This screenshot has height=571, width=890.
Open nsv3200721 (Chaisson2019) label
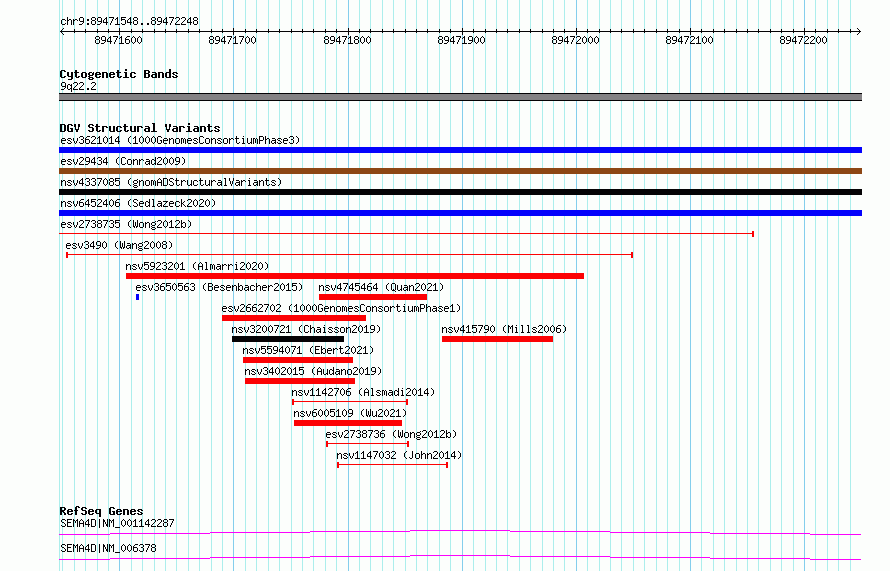coord(306,329)
